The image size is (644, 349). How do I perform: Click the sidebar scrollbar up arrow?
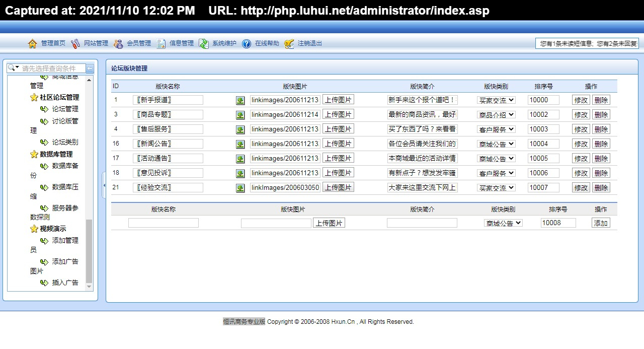click(x=89, y=80)
